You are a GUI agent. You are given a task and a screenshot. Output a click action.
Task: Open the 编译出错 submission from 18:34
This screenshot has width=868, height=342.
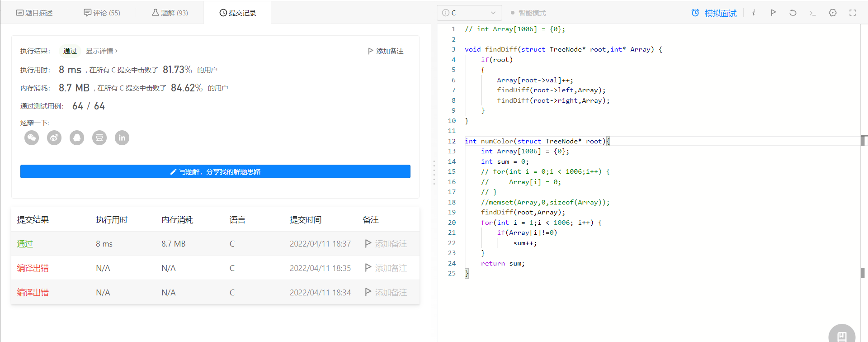(x=33, y=292)
